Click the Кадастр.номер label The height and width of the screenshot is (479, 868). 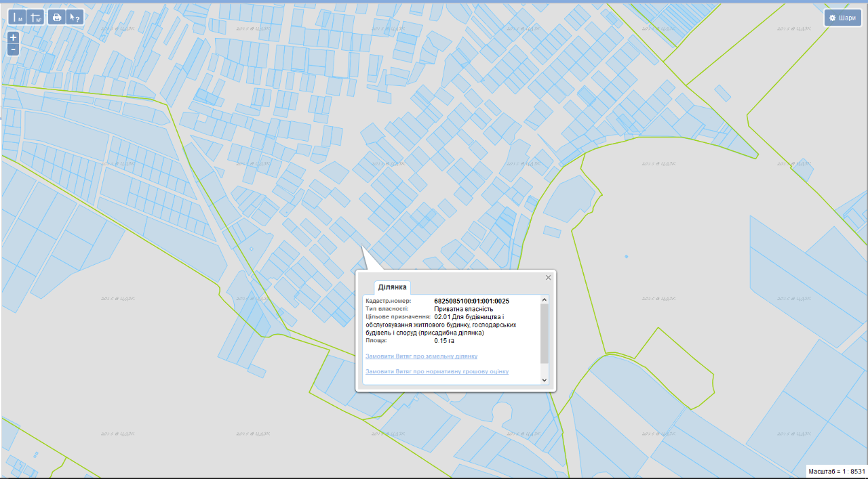point(389,301)
